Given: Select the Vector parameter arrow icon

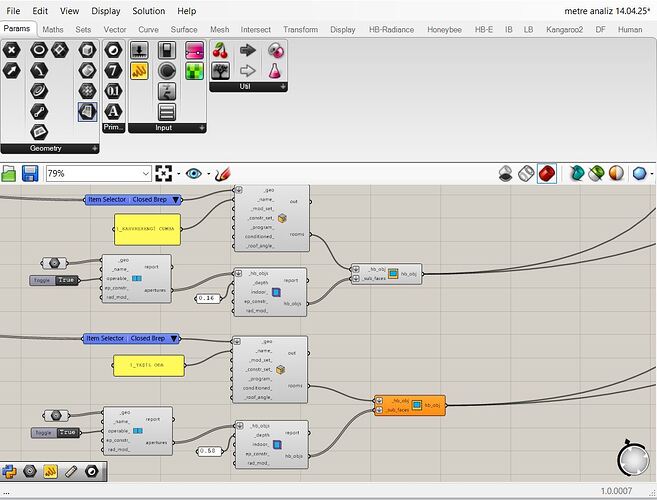Looking at the screenshot, I should [x=11, y=70].
